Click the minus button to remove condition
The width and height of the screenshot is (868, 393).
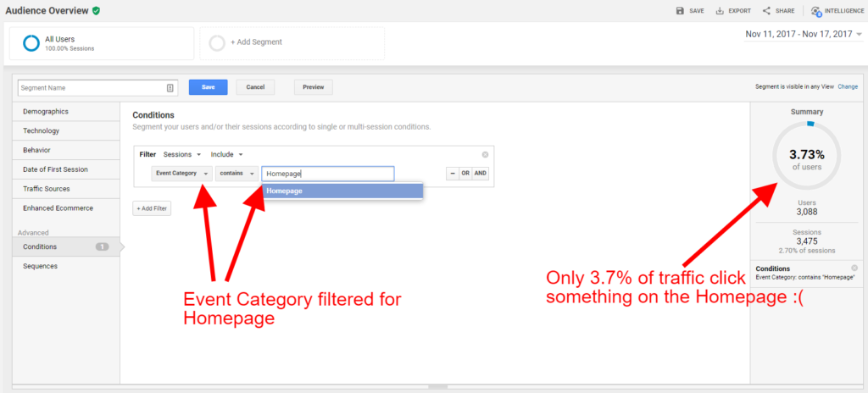(x=453, y=174)
